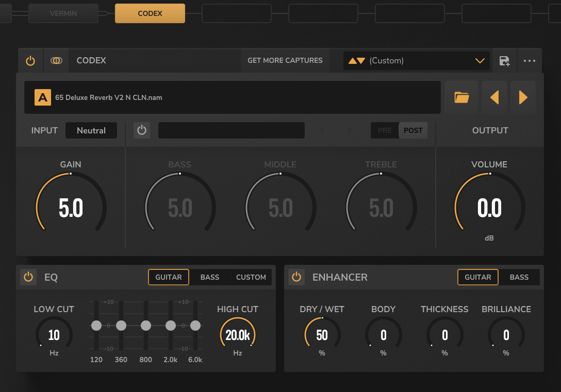Screen dimensions: 561x392
Task: Select the VERMIN block in signal chain
Action: 63,13
